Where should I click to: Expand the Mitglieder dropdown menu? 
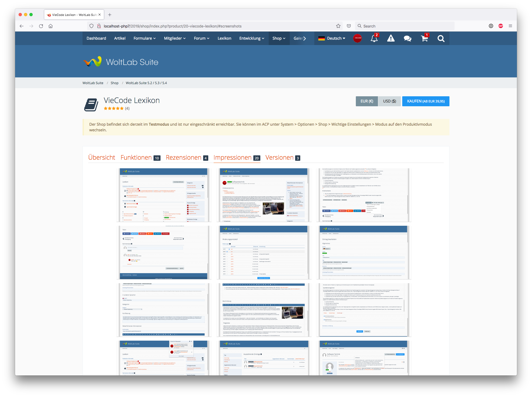click(x=175, y=38)
